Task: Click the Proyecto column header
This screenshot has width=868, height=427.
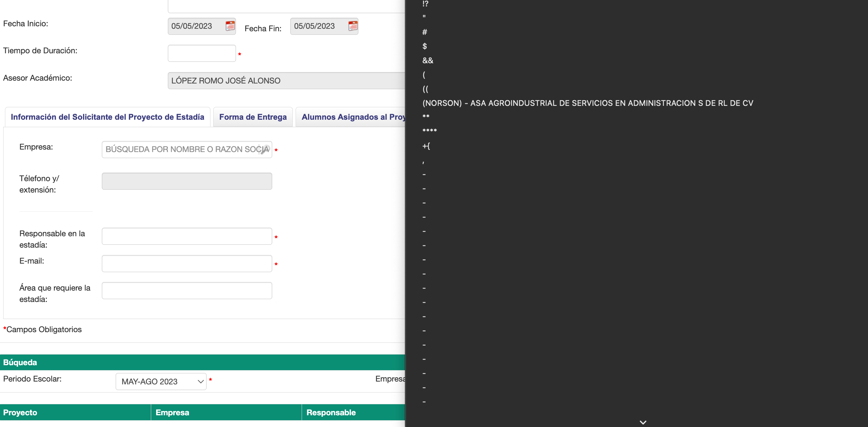Action: [20, 412]
